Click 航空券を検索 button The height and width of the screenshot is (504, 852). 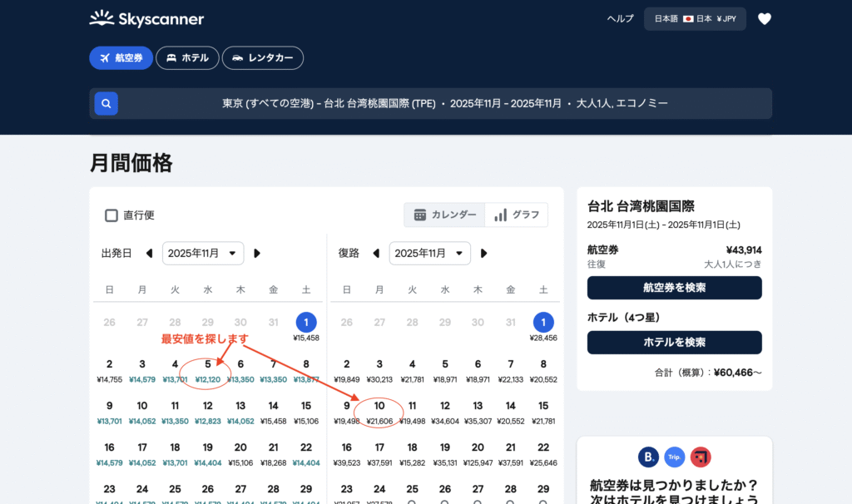pos(674,288)
